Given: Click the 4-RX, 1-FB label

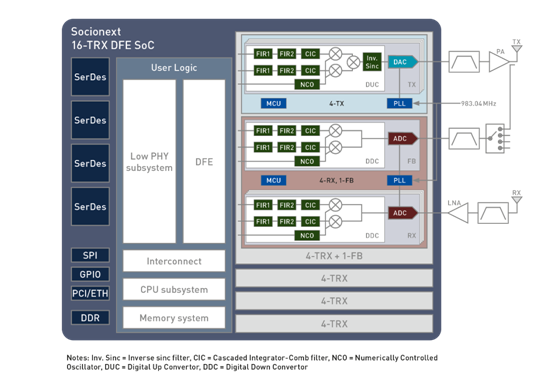Looking at the screenshot, I should (337, 180).
